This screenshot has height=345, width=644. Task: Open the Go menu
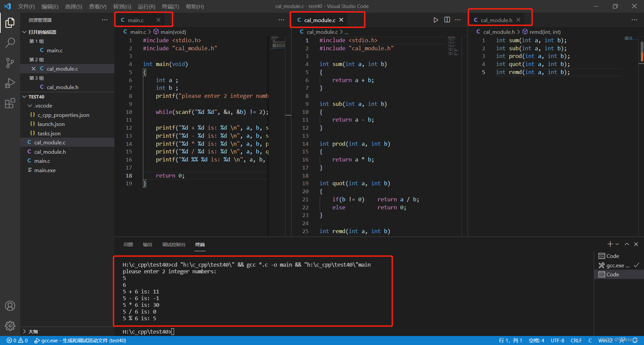click(122, 6)
